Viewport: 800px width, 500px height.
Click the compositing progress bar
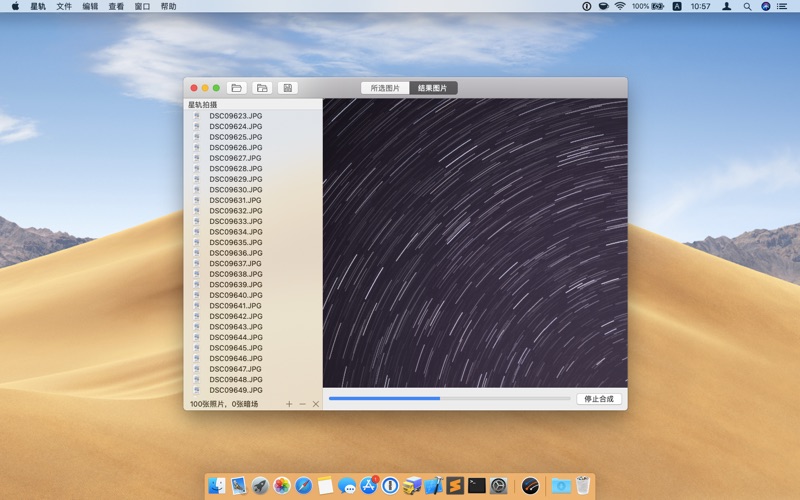point(449,399)
